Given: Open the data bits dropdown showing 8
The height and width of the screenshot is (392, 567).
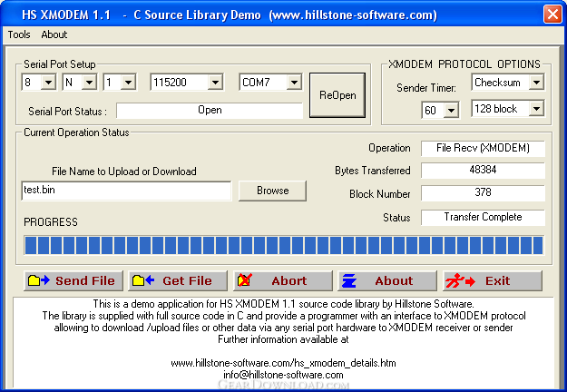Looking at the screenshot, I should (48, 83).
